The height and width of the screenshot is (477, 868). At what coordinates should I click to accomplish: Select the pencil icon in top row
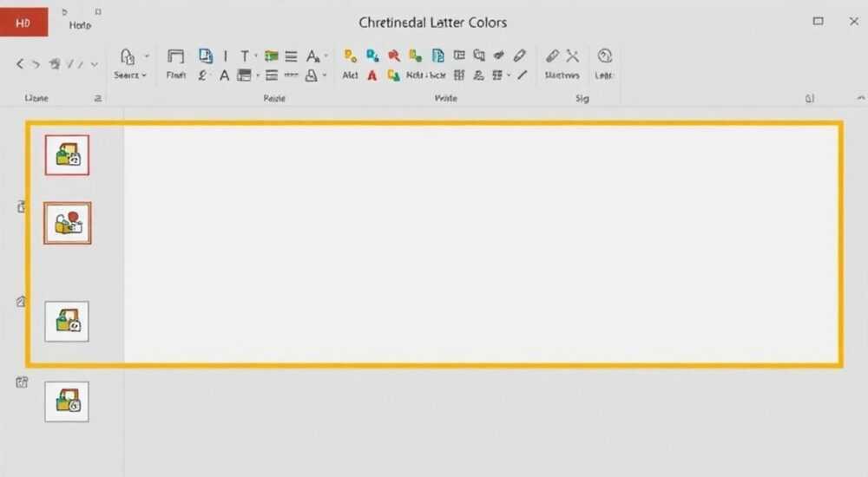[519, 56]
